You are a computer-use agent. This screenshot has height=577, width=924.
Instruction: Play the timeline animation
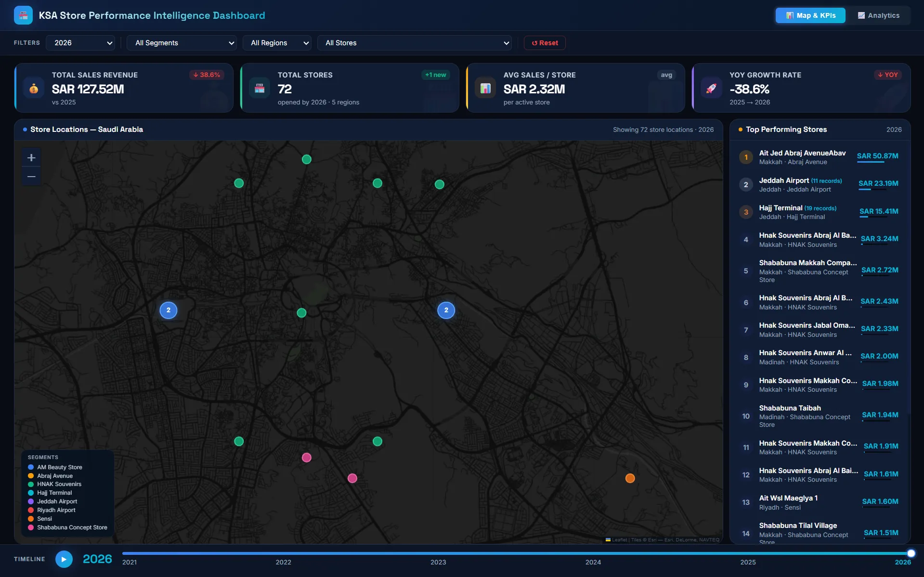click(x=64, y=559)
